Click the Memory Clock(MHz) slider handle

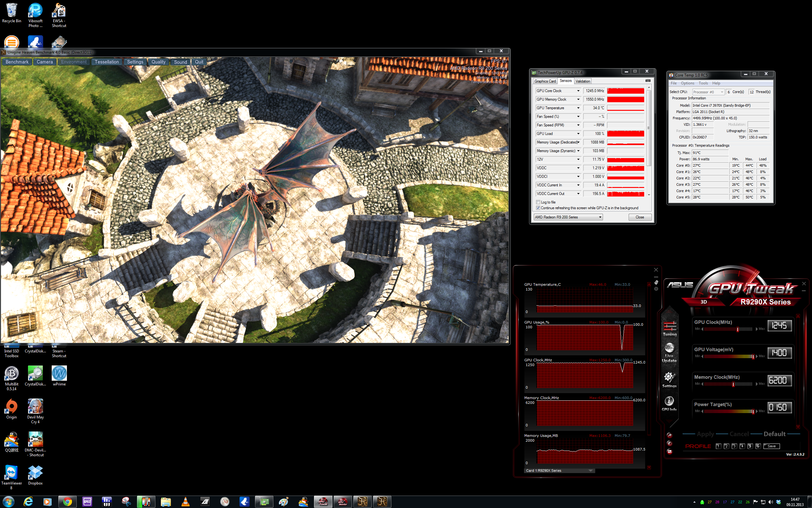point(733,384)
